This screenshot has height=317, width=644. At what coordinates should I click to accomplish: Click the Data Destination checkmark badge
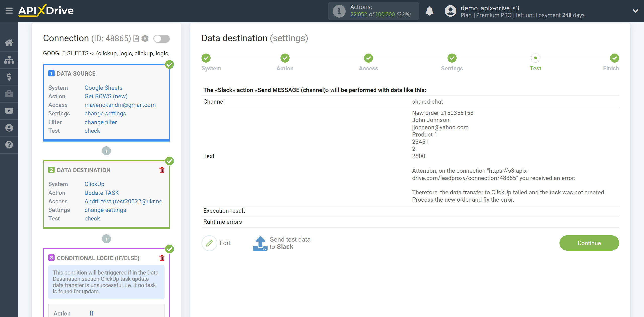coord(170,161)
